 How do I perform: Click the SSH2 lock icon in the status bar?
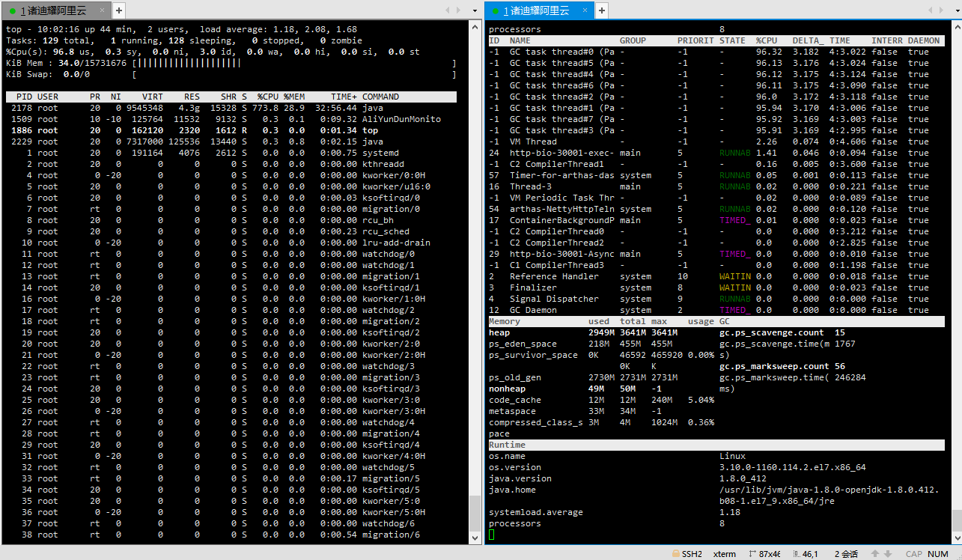(675, 554)
